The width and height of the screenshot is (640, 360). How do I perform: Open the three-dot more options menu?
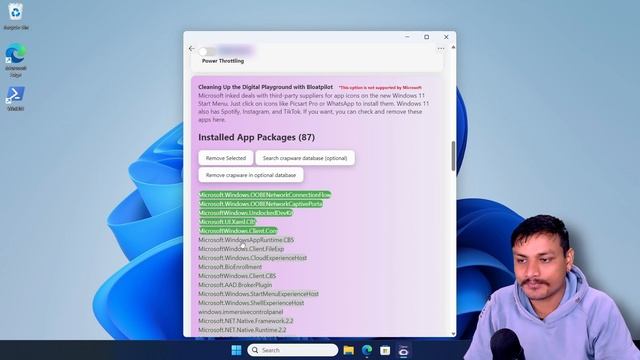click(x=441, y=49)
